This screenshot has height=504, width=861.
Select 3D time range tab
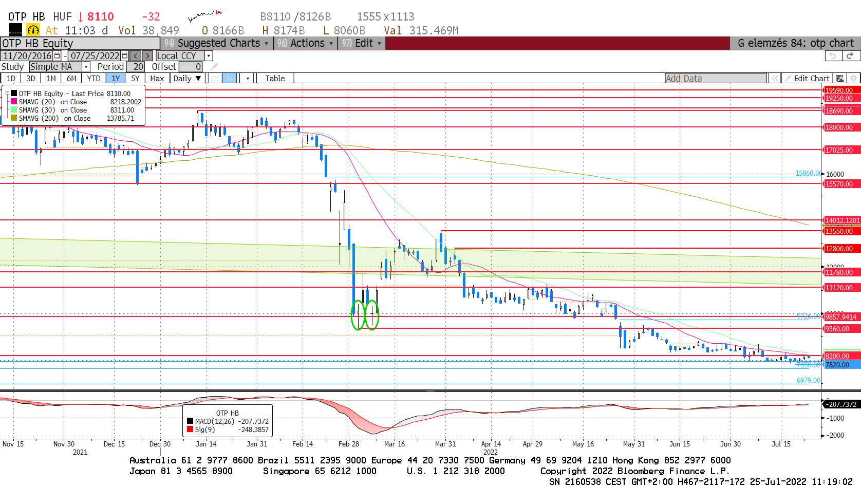[x=31, y=78]
